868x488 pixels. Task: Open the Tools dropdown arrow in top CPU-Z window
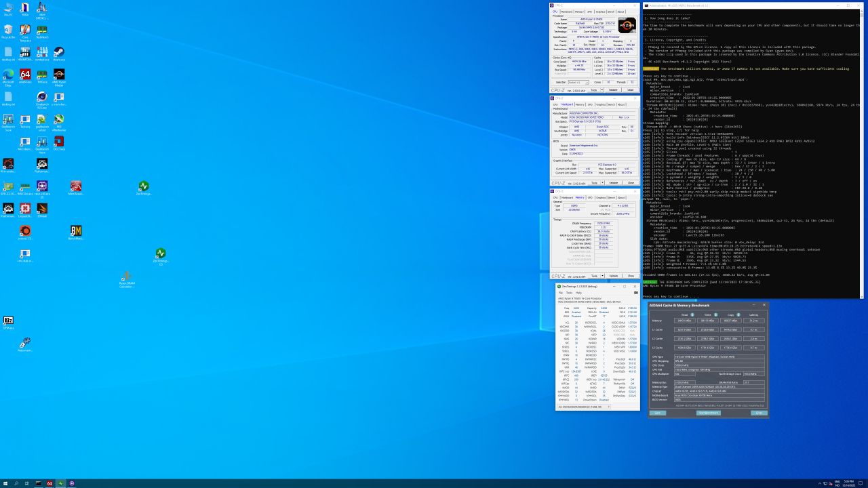(601, 89)
